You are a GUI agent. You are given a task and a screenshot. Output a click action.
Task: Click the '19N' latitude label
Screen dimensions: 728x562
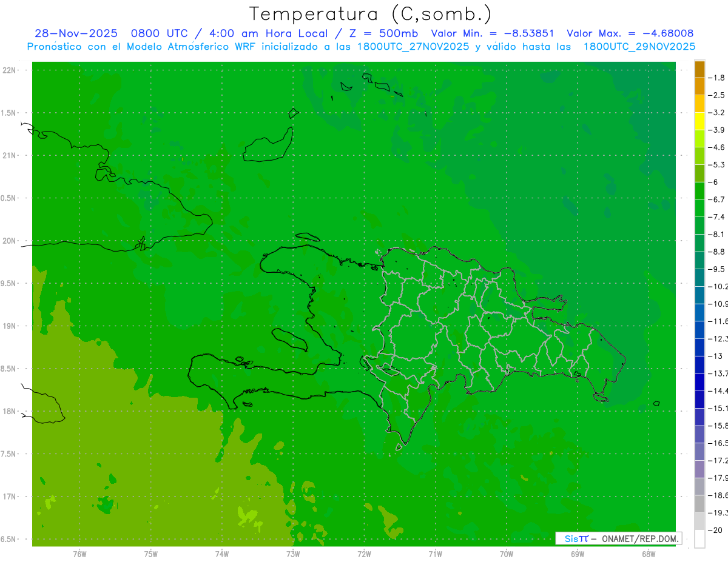9,326
